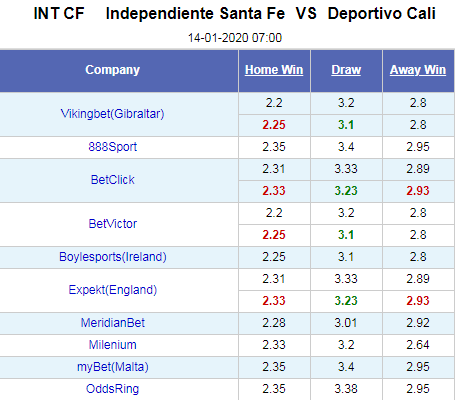Select MeridianBet home win odds 2.28
The image size is (455, 400).
tap(274, 323)
